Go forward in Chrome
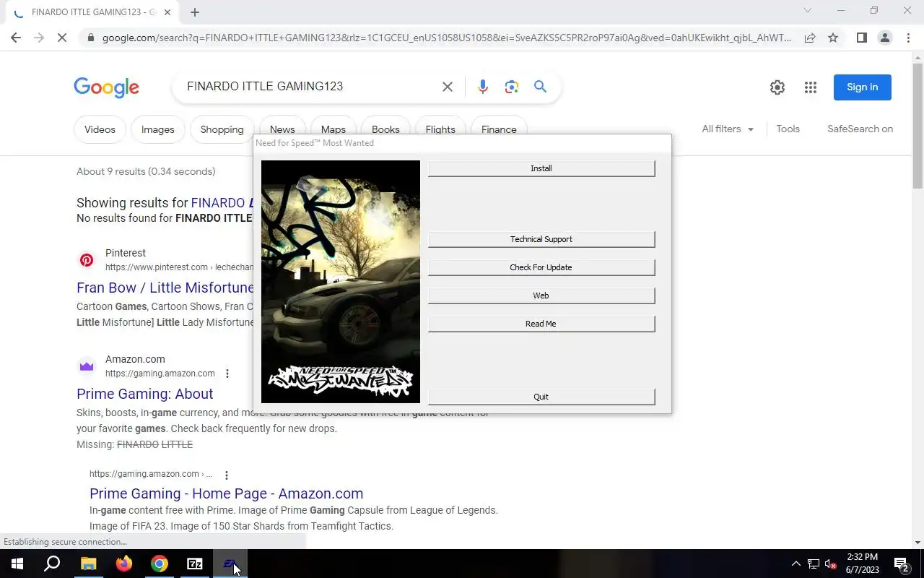 tap(39, 38)
